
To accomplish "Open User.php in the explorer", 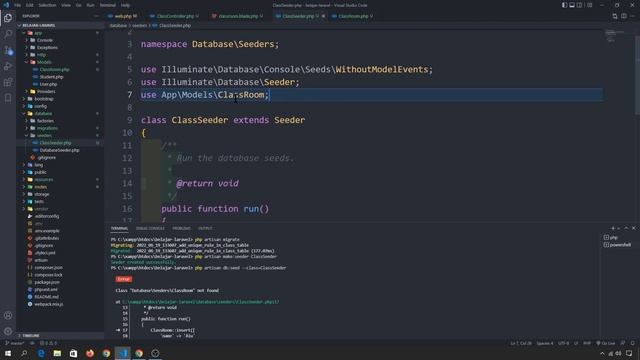I will click(48, 84).
